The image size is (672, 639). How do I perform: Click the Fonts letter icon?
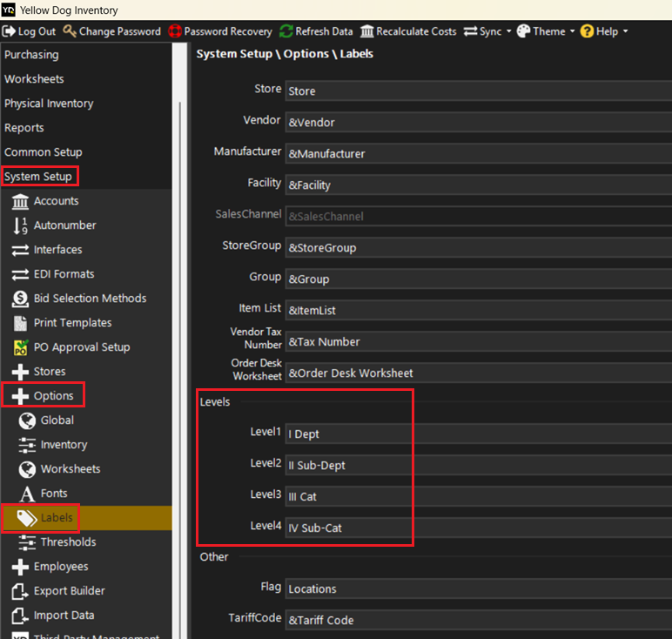point(27,494)
